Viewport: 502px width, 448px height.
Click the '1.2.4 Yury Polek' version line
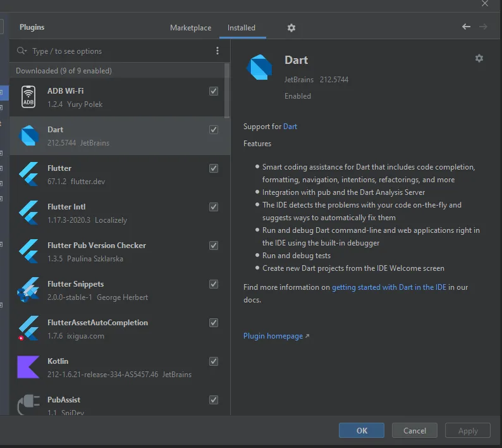[75, 104]
